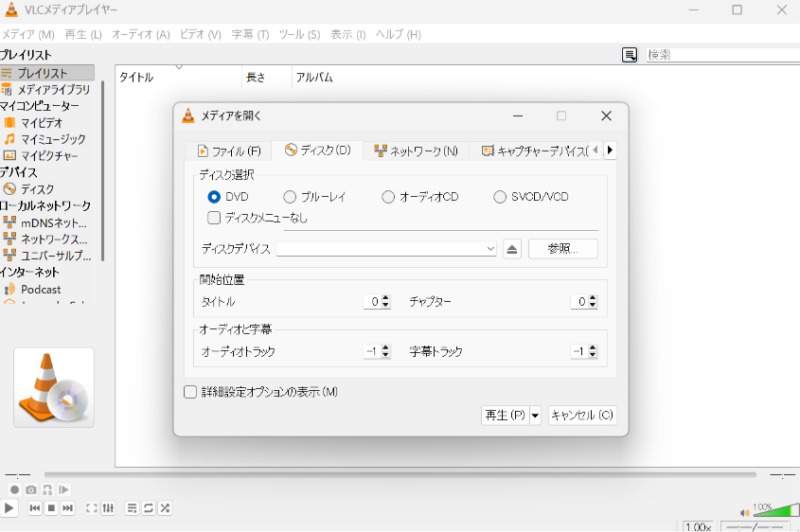Screen dimensions: 800x532
Task: Click the 再生 (P) button
Action: coord(505,415)
